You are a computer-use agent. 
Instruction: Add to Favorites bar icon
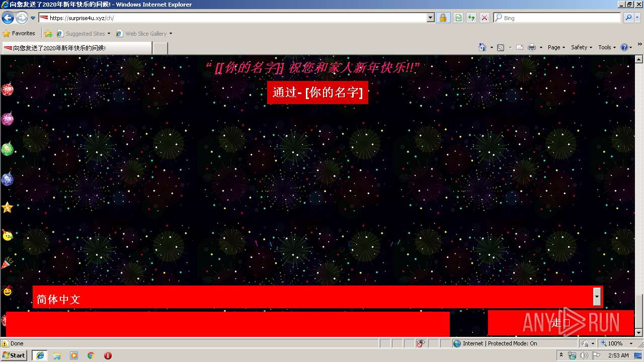click(48, 34)
